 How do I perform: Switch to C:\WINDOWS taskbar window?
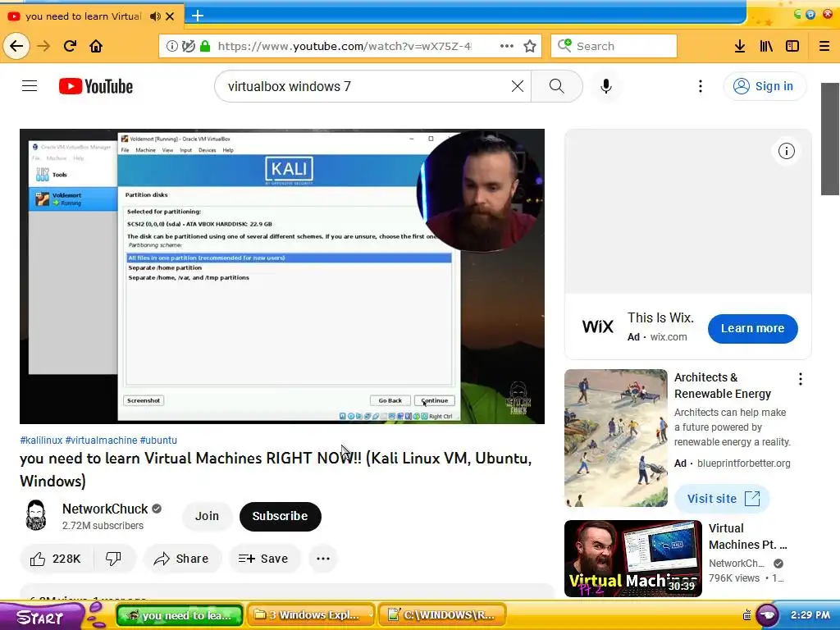pyautogui.click(x=442, y=614)
